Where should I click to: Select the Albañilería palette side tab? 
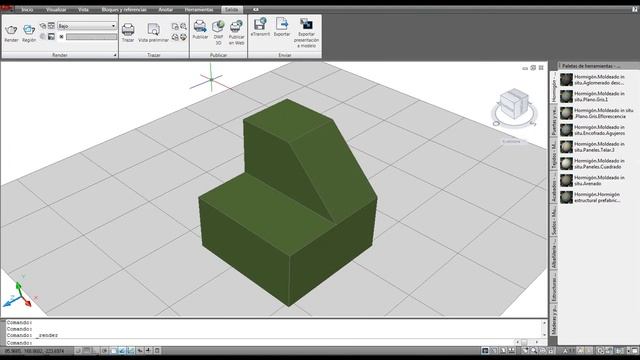point(553,254)
